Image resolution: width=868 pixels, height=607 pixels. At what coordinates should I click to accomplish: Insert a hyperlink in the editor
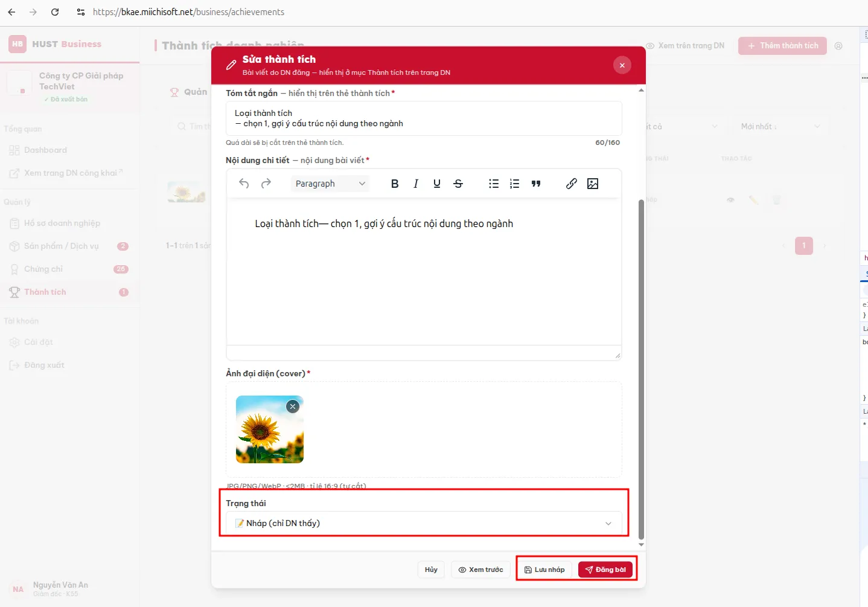click(572, 184)
